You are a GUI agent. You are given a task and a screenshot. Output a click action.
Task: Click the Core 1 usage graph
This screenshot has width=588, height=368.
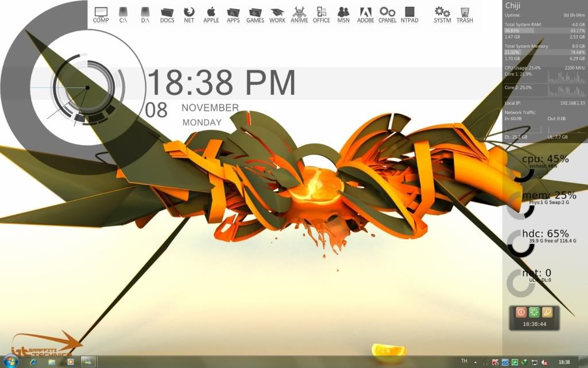pos(566,76)
